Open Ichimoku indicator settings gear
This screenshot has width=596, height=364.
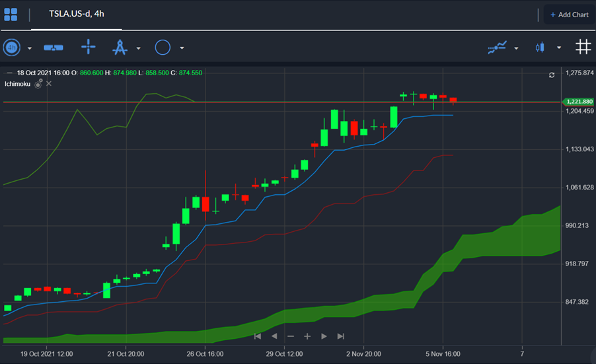click(38, 84)
